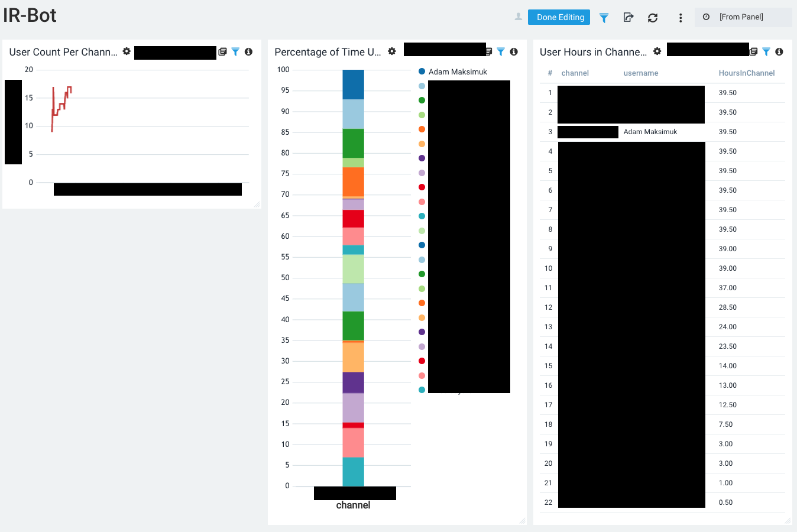Select the Adam Maksimuk table row
Viewport: 797px width, 532px height.
pos(662,132)
